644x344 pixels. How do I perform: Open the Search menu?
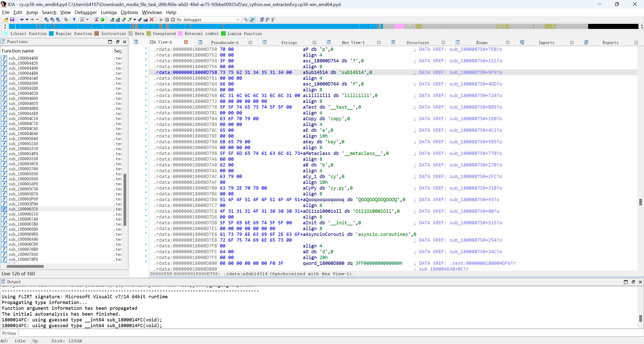[49, 12]
